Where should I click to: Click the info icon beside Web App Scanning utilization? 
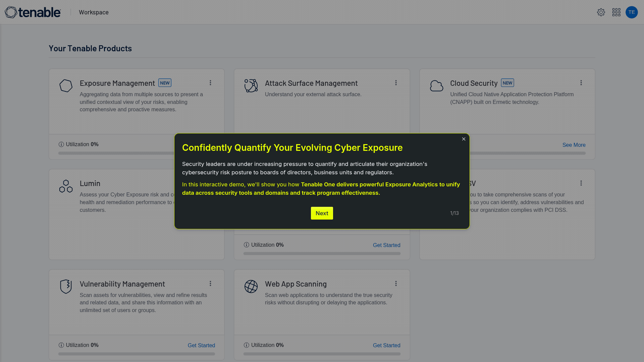click(246, 345)
